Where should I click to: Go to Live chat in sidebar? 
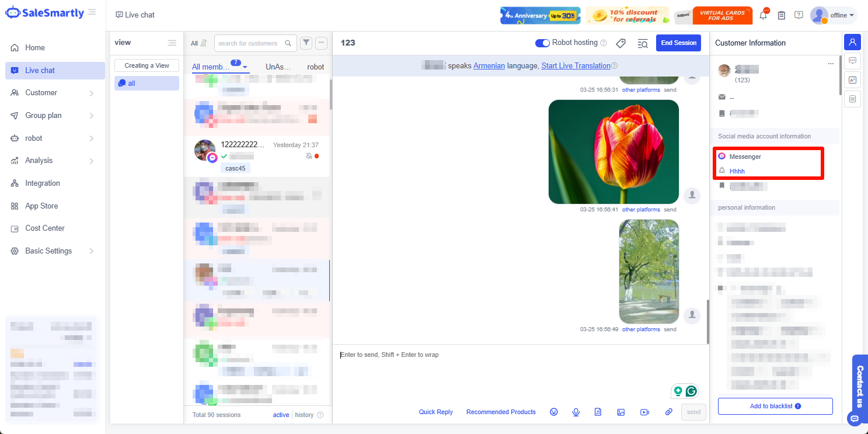55,71
